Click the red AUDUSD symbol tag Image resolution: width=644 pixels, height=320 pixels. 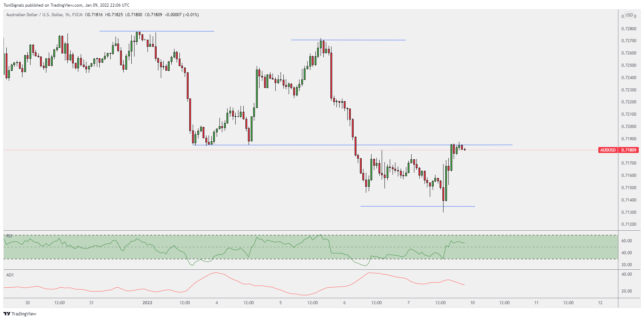607,150
